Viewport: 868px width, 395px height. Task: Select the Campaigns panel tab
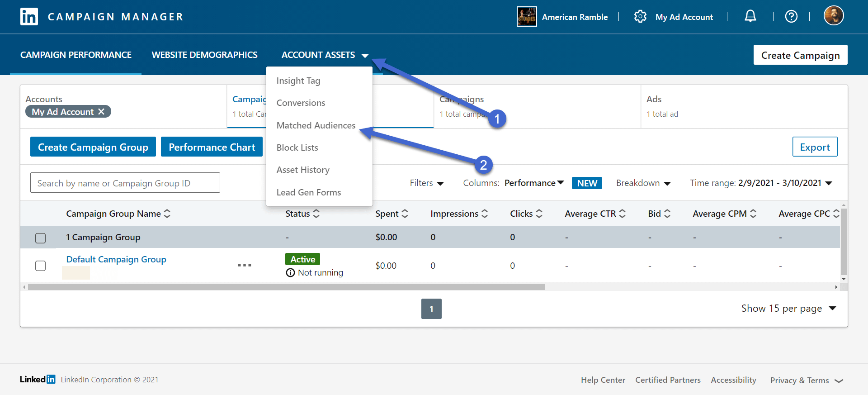click(537, 106)
